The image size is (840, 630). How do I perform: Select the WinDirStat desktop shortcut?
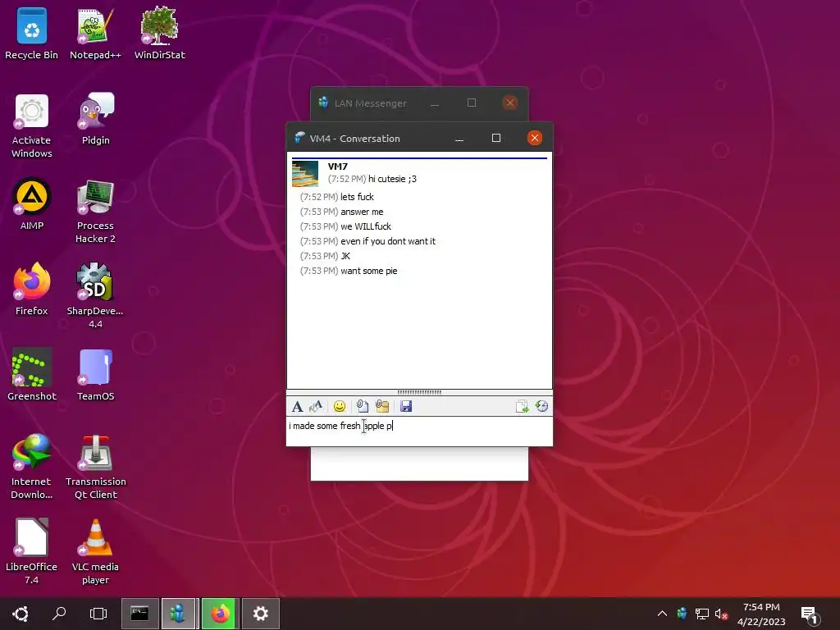[160, 33]
